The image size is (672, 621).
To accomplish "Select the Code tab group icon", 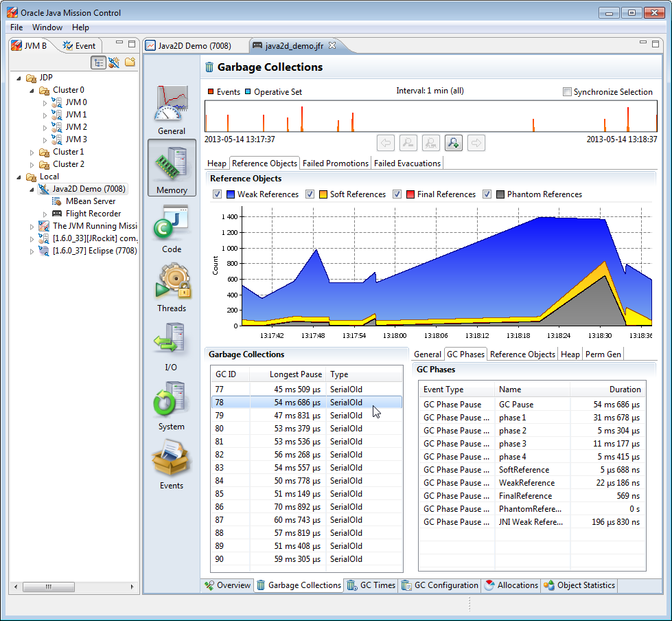I will (171, 227).
